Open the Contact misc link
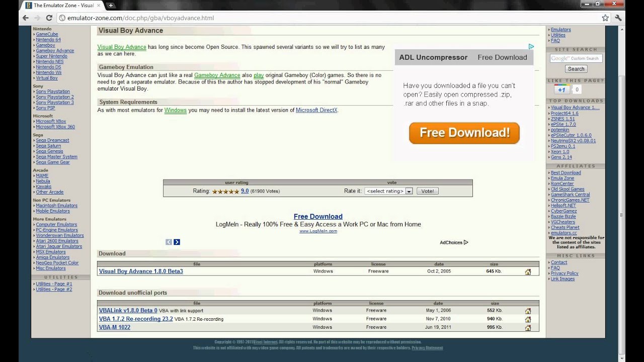Screen dimensions: 644x362 tap(559, 262)
